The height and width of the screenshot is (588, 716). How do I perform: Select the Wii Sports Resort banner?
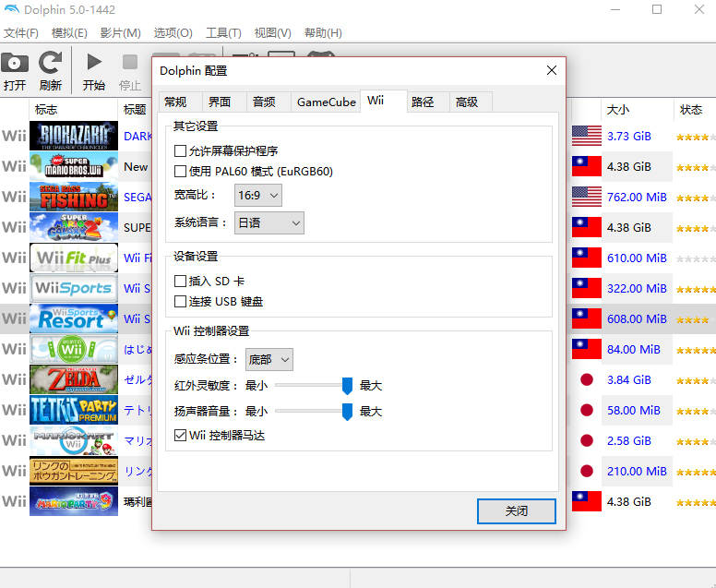pyautogui.click(x=74, y=318)
